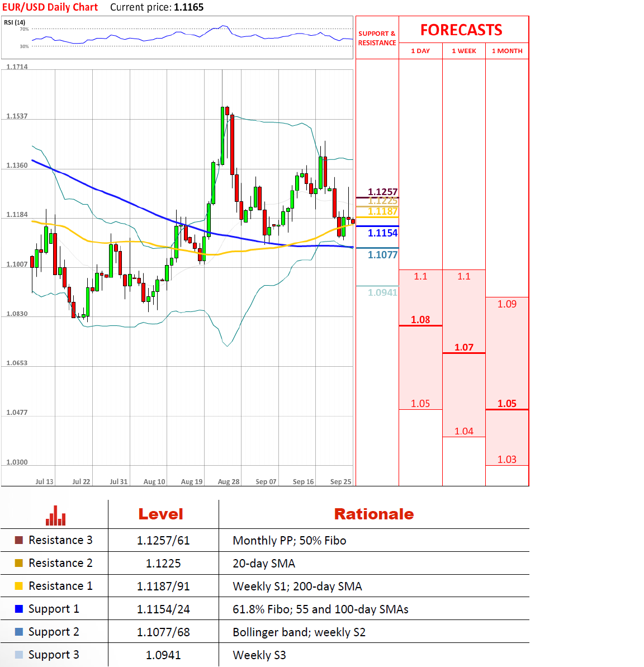Click the SUPPORT & RESISTANCE header

(x=377, y=38)
